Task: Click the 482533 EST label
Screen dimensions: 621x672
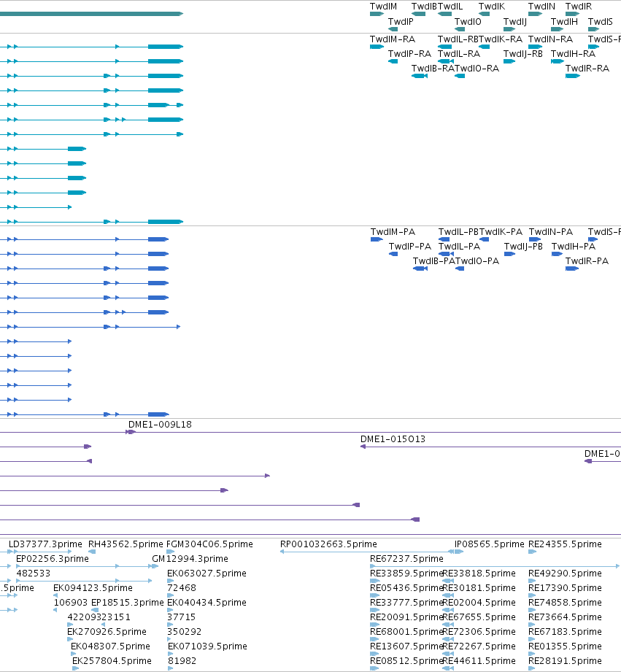Action: pos(34,573)
